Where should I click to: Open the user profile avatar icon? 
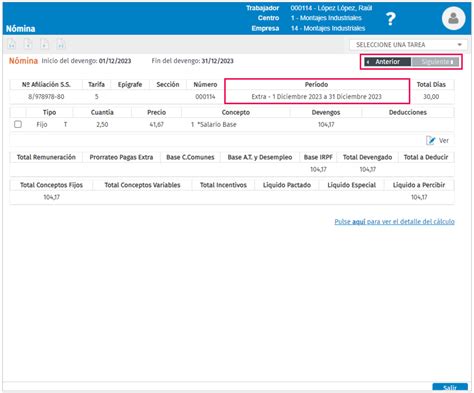(453, 19)
